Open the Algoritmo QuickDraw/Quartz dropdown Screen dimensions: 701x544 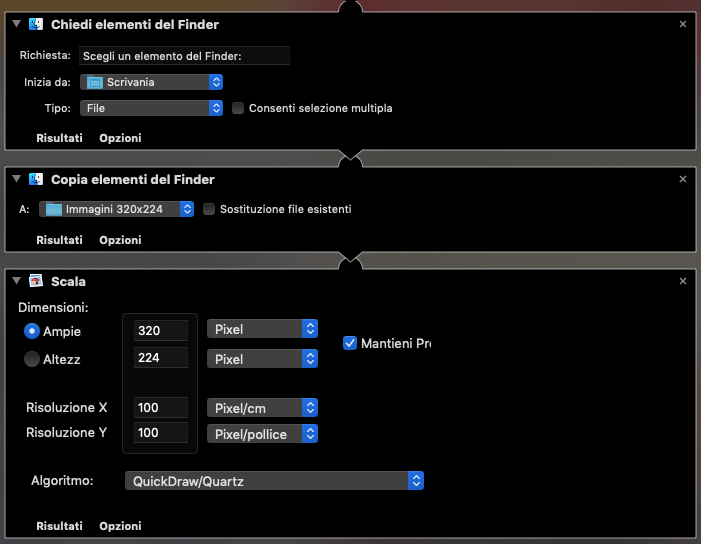(275, 481)
